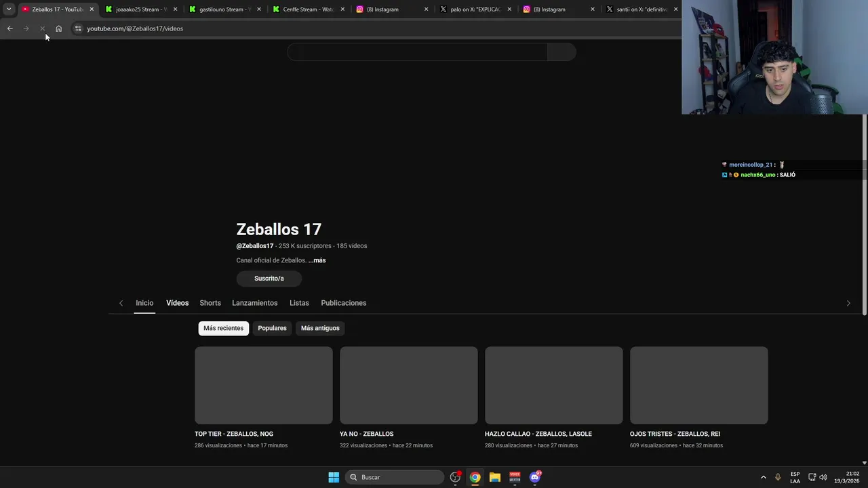
Task: Open the Vídeos channel tab
Action: click(178, 303)
